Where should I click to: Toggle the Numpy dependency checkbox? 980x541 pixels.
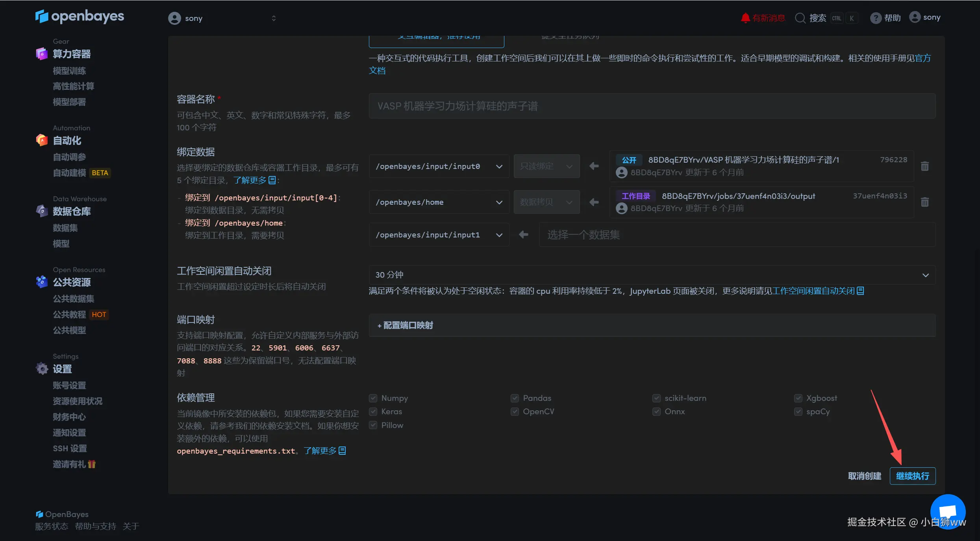(373, 398)
